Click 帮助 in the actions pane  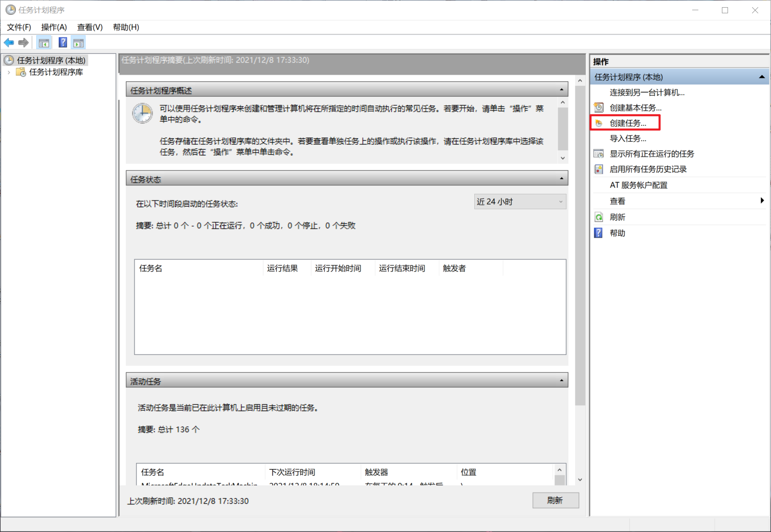[x=618, y=233]
